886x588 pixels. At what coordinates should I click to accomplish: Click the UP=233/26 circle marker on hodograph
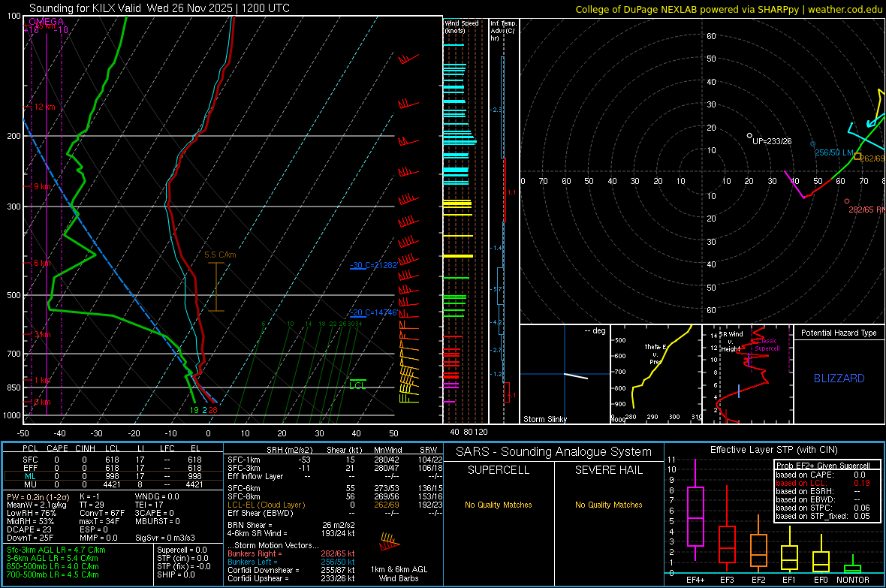[749, 136]
